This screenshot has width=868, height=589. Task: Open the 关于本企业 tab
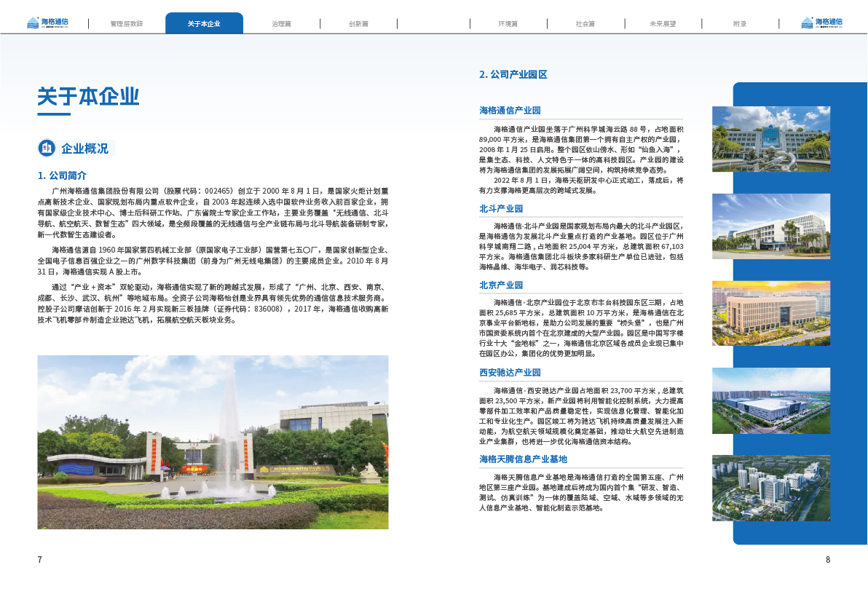[x=204, y=23]
